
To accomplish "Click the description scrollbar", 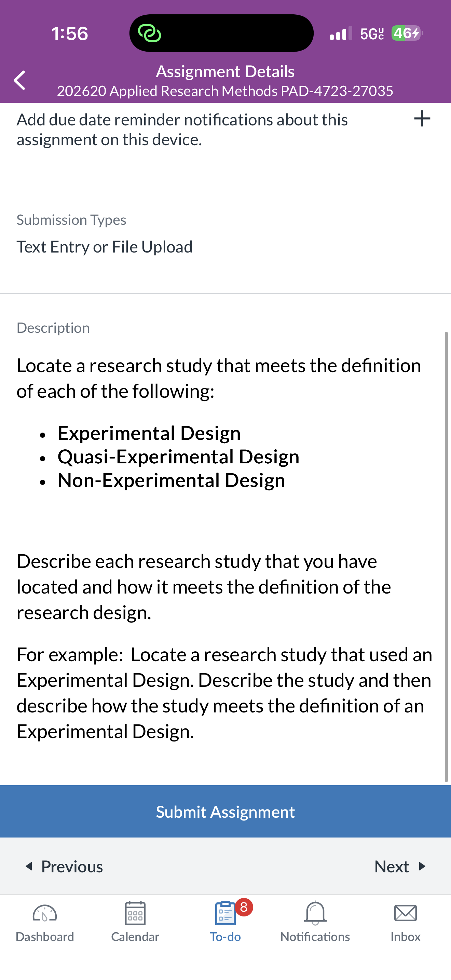I will [x=447, y=557].
